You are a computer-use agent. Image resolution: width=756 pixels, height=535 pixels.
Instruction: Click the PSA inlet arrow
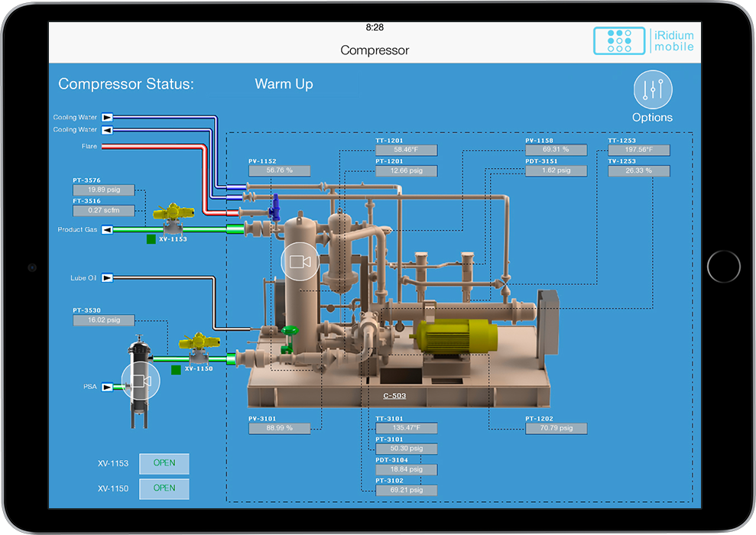[x=107, y=387]
